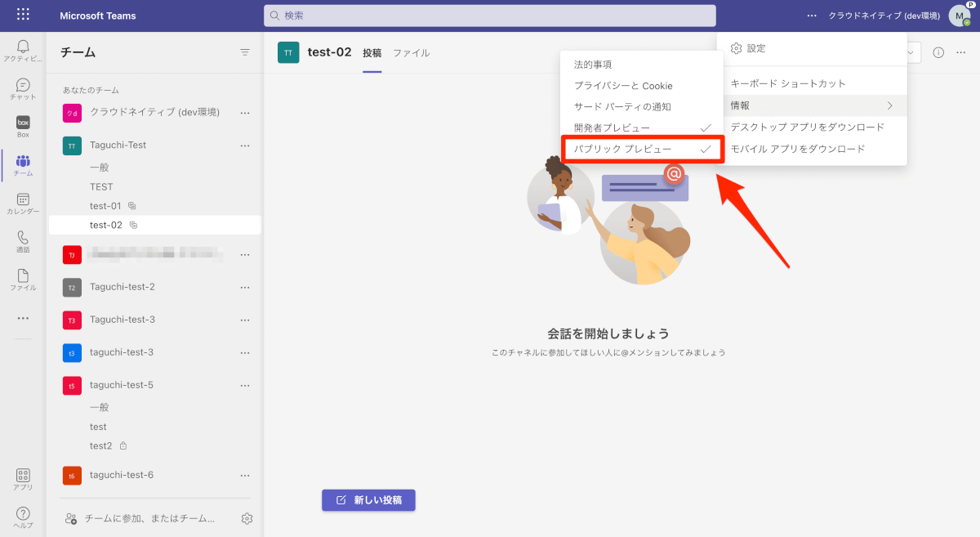Viewport: 980px width, 537px height.
Task: Open the Help icon in sidebar
Action: click(23, 517)
